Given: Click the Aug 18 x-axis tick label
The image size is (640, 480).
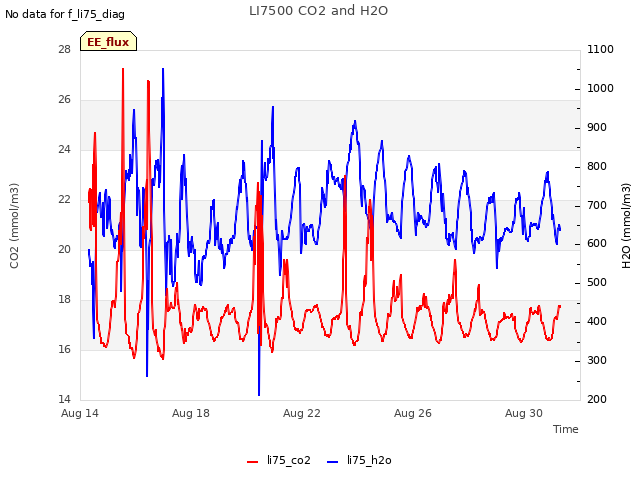Looking at the screenshot, I should coord(191,413).
